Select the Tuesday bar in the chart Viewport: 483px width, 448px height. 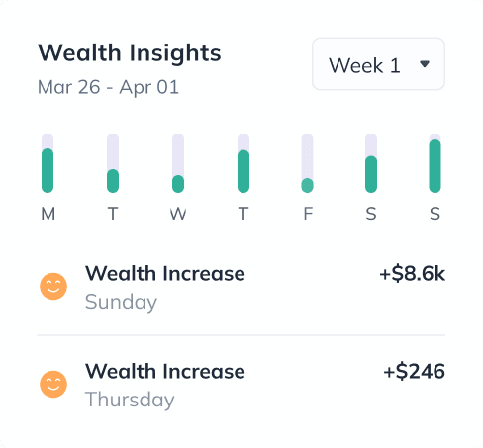tap(113, 163)
